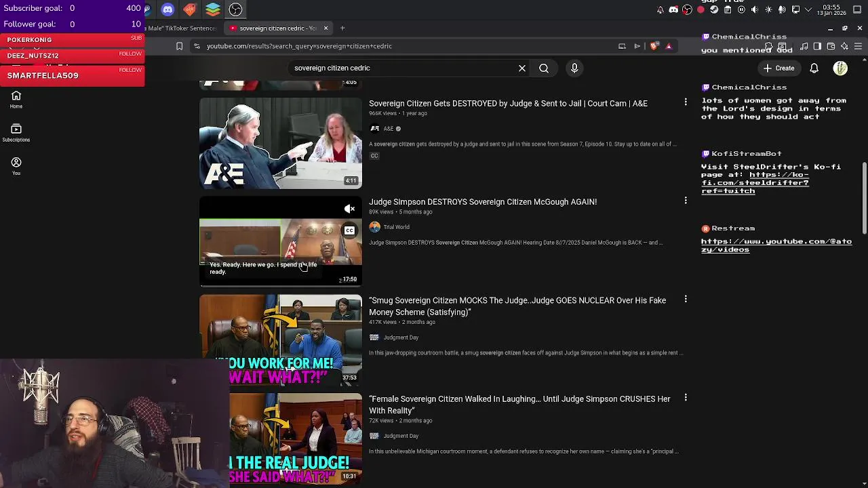Open the ko-fi.com/steeldrifter chat link
The width and height of the screenshot is (868, 488).
coord(755,183)
